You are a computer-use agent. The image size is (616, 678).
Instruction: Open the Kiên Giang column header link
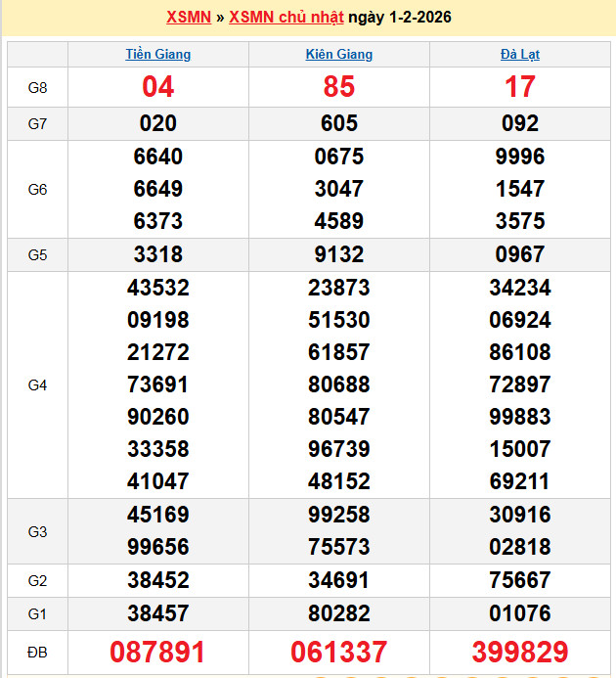[339, 55]
